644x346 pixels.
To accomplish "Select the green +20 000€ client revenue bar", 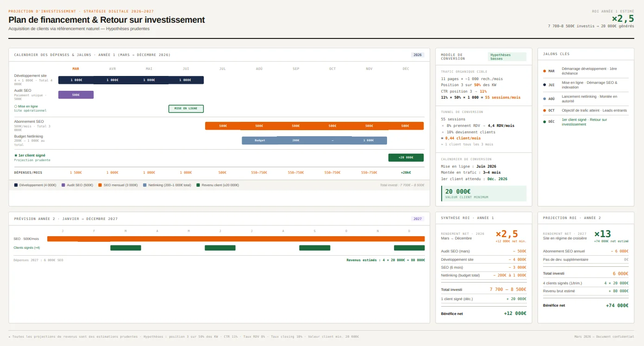I will 406,157.
